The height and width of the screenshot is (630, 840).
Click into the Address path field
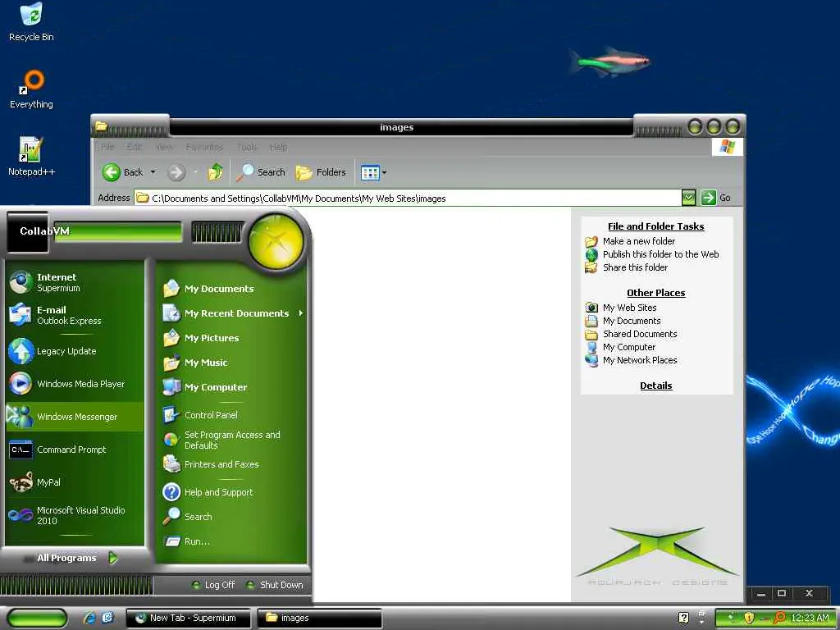point(409,198)
